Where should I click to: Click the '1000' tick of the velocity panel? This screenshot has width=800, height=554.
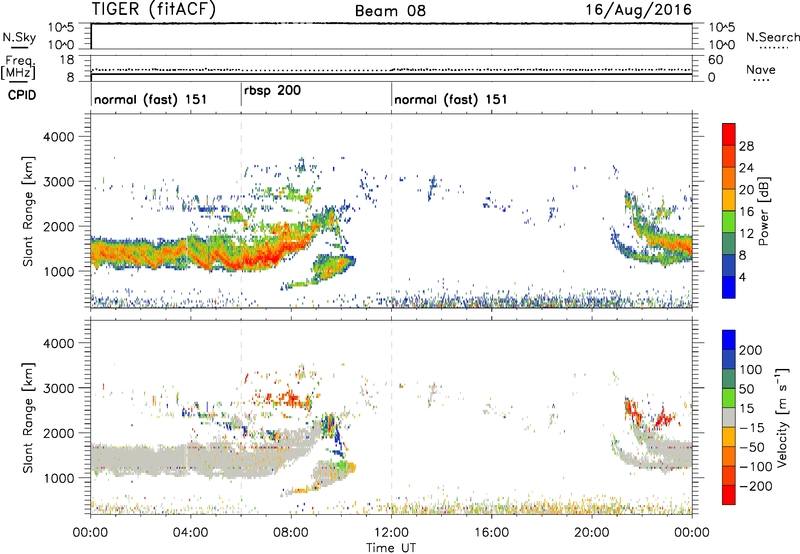coord(59,478)
